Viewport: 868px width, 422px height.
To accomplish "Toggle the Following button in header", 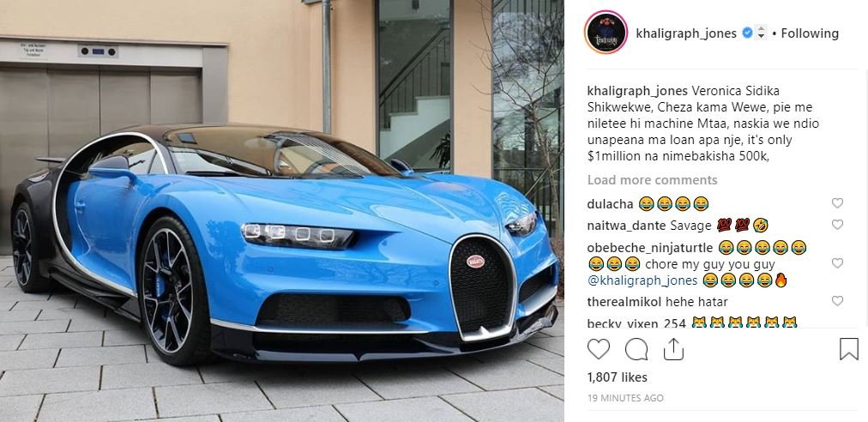I will [x=810, y=33].
